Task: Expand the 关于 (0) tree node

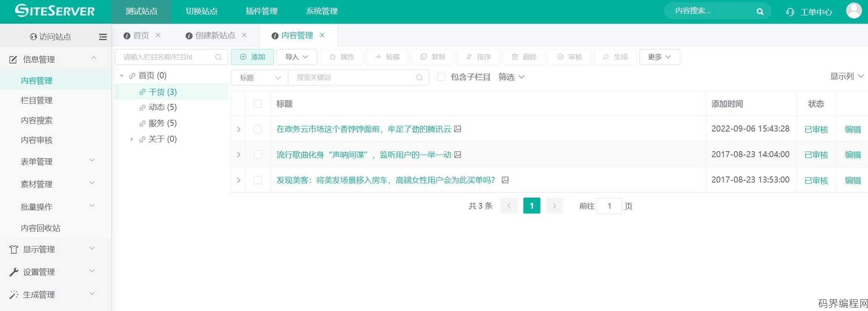Action: 132,139
